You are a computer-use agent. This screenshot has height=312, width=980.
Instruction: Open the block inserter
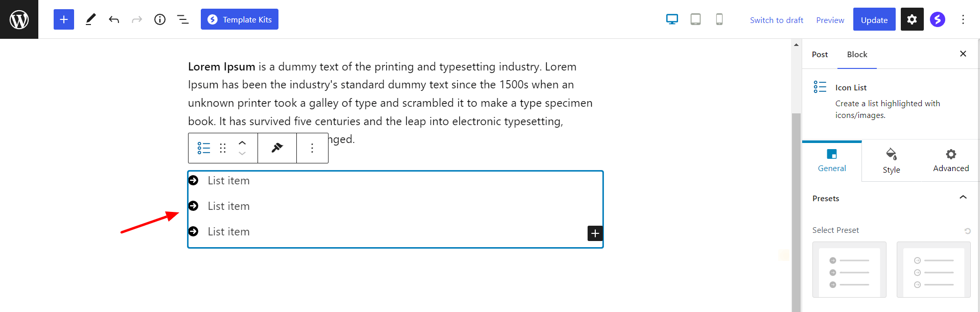tap(63, 19)
